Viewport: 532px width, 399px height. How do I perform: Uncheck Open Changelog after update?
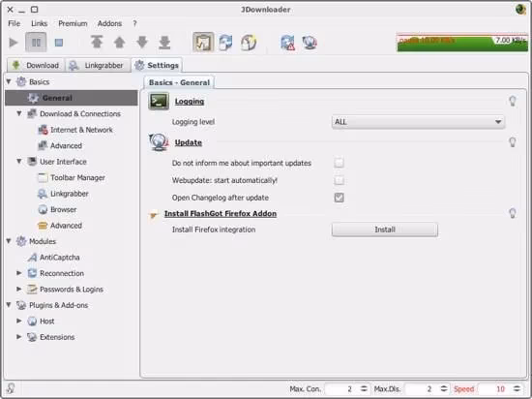(339, 198)
